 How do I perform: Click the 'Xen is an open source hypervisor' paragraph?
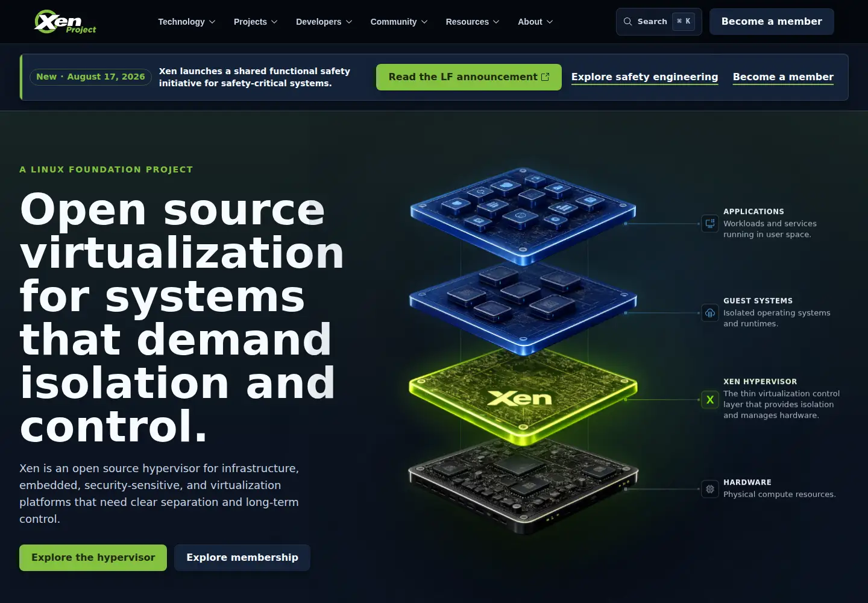(x=159, y=494)
